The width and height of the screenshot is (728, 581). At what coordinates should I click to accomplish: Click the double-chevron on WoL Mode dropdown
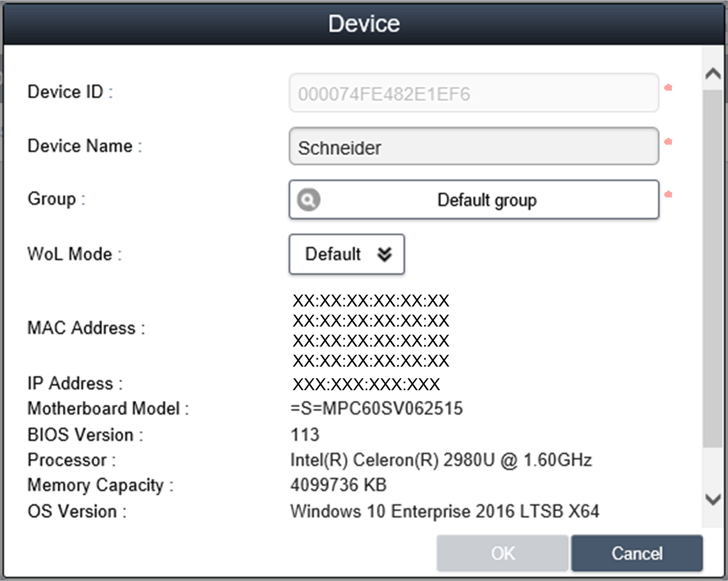point(385,254)
